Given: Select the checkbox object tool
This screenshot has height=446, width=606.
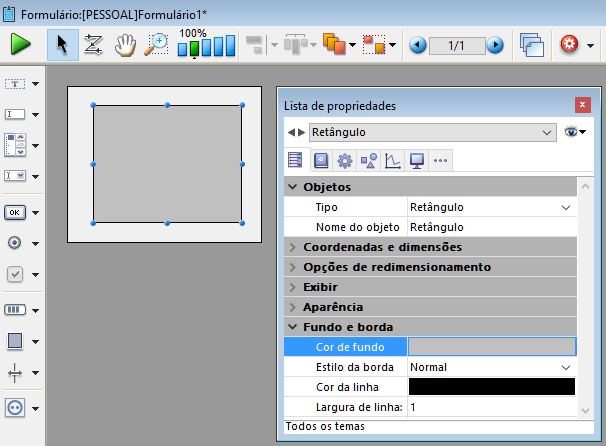Looking at the screenshot, I should [15, 274].
